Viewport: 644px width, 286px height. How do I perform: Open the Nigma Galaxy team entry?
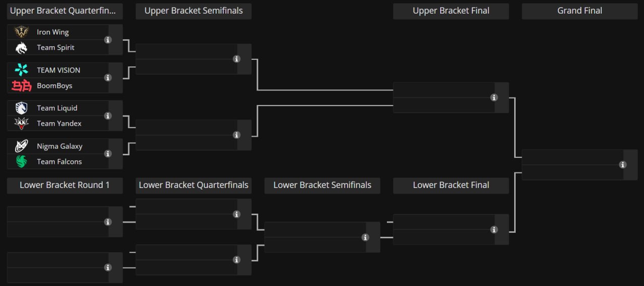[58, 146]
